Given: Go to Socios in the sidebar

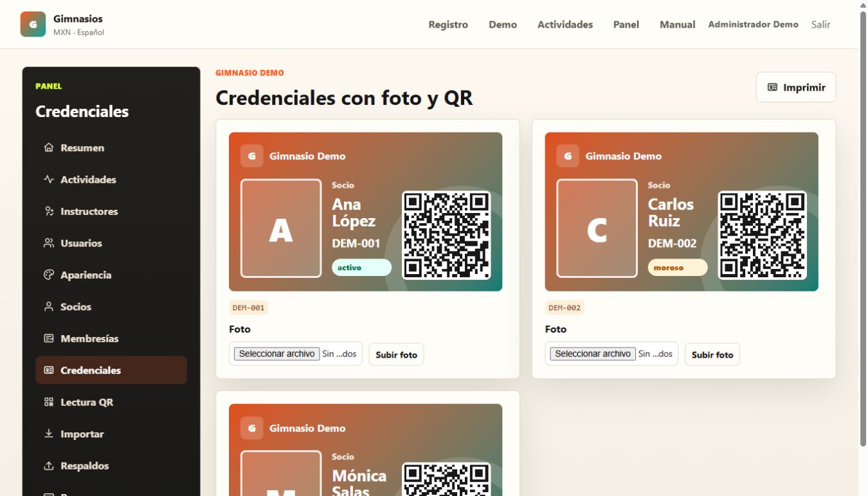Looking at the screenshot, I should [111, 307].
